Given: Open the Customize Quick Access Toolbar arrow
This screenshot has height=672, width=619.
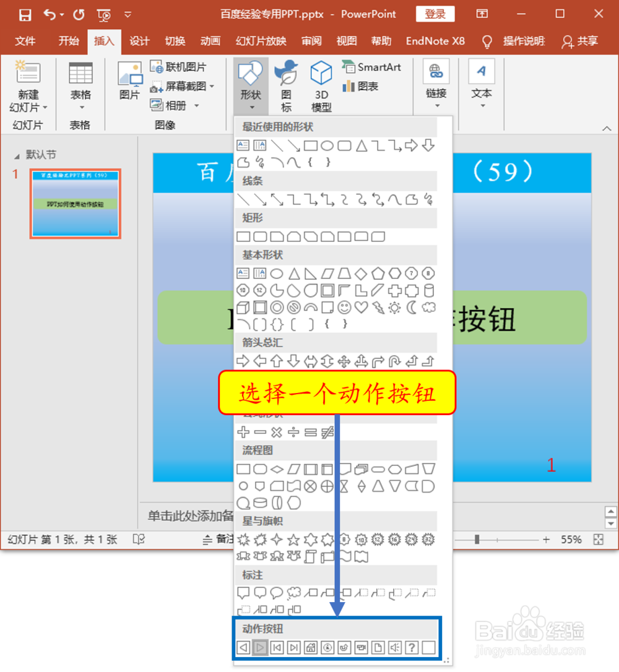Looking at the screenshot, I should [128, 15].
